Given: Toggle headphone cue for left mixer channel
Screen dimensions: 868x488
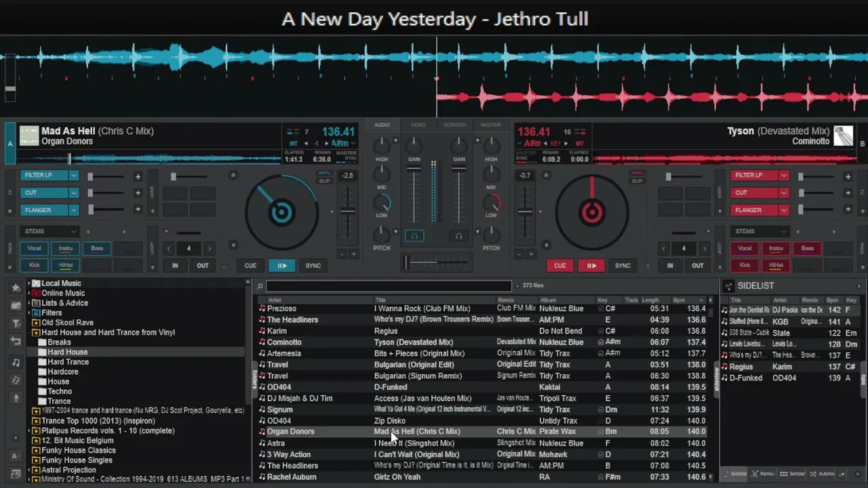Looking at the screenshot, I should 414,236.
